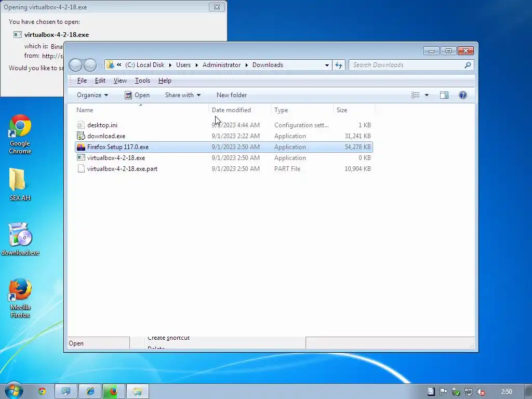Select the Firefox Setup 117.0.exe file icon

click(81, 147)
